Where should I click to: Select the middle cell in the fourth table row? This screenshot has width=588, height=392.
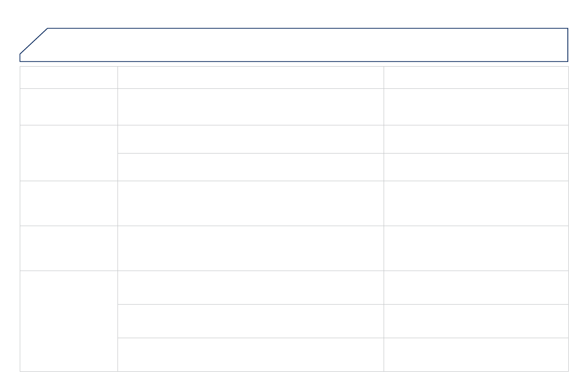(x=250, y=203)
